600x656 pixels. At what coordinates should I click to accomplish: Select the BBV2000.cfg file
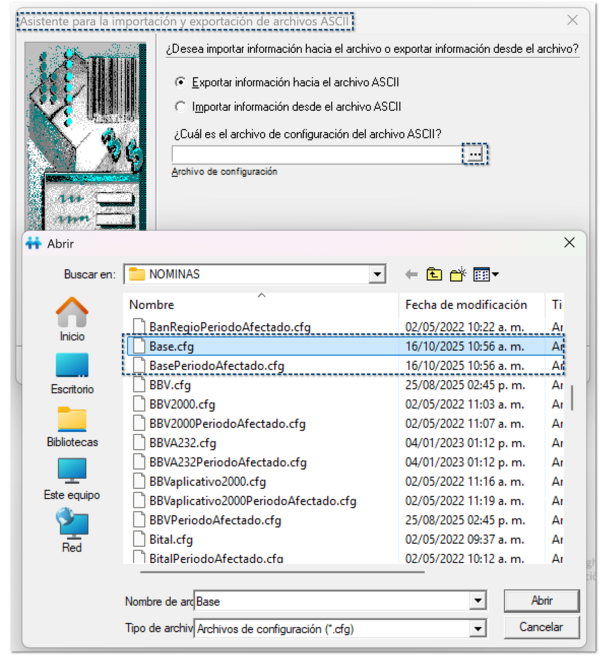[182, 404]
